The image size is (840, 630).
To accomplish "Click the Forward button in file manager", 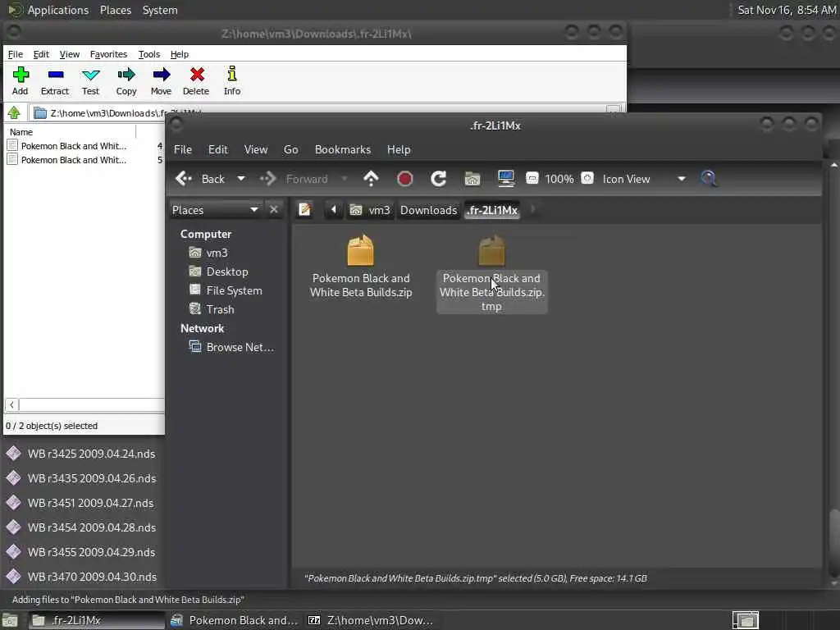I will (294, 179).
